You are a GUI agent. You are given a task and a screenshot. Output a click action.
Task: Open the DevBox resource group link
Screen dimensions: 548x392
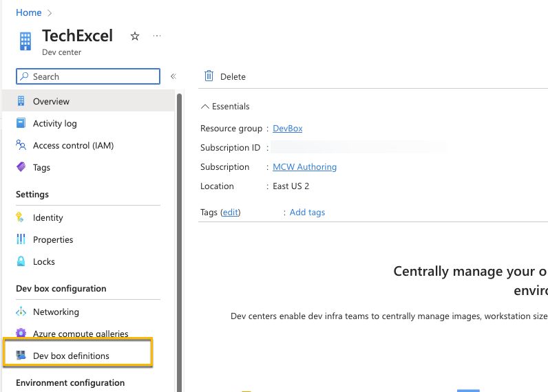287,129
